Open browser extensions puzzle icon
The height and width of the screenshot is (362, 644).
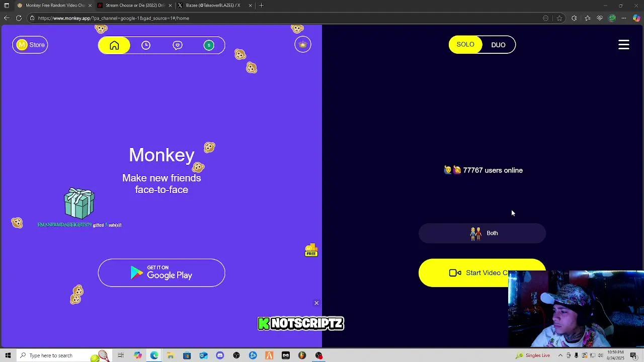(x=574, y=18)
